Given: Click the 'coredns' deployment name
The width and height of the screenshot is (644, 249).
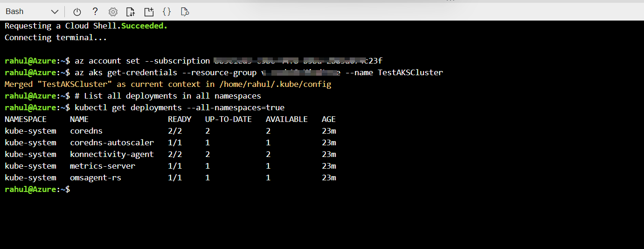Looking at the screenshot, I should [86, 131].
